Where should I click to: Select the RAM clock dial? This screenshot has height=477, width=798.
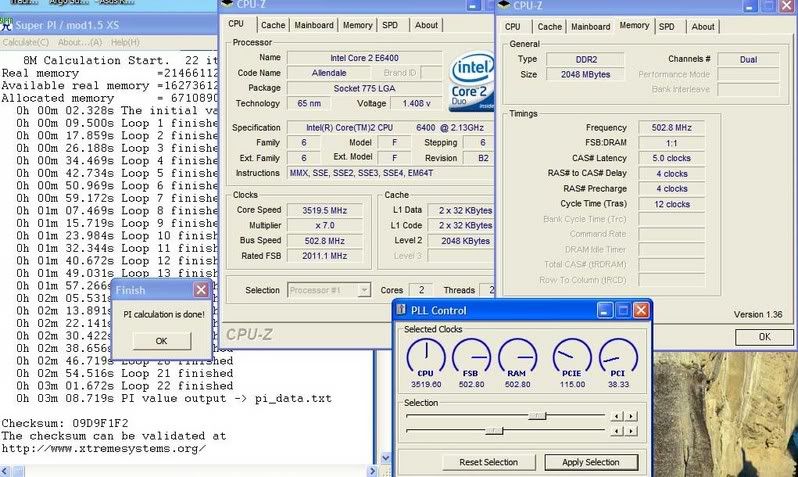[517, 358]
